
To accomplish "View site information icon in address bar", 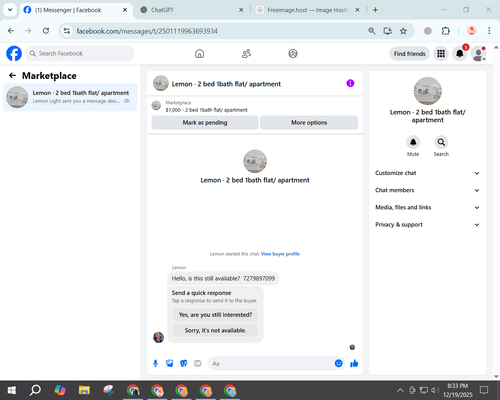I will point(67,31).
